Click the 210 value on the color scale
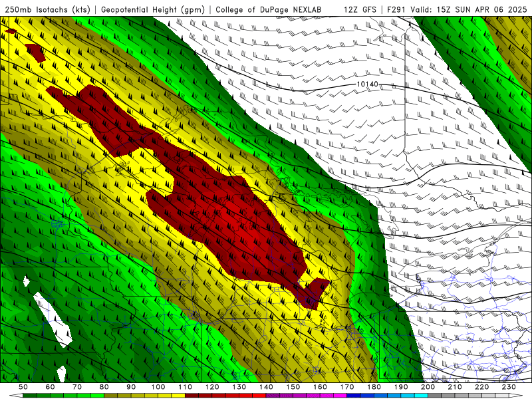 click(456, 387)
